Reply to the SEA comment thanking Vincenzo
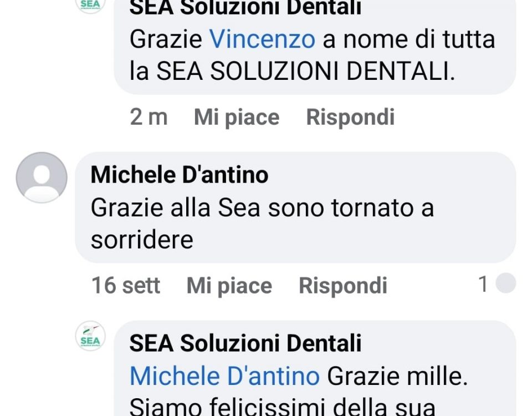This screenshot has width=532, height=416. 350,117
